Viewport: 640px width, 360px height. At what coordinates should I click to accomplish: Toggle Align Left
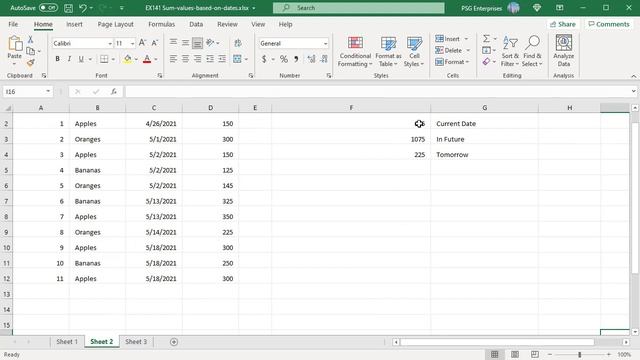point(173,59)
